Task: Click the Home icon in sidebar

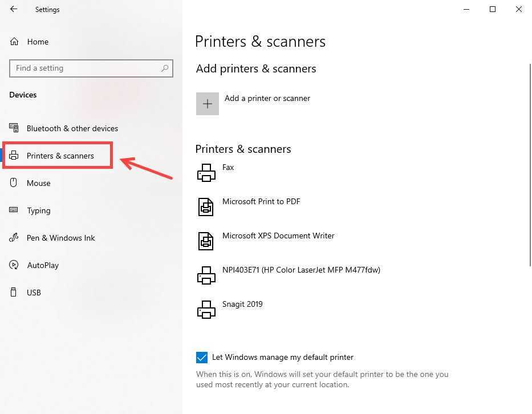Action: 14,42
